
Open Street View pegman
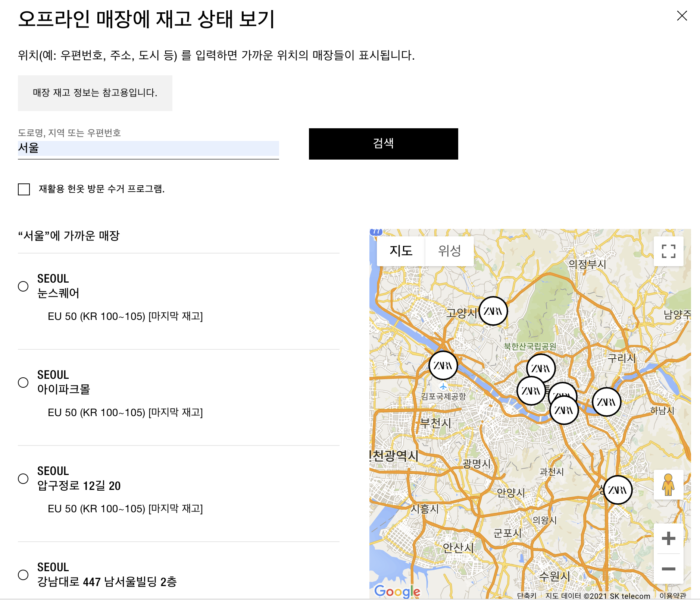click(668, 485)
